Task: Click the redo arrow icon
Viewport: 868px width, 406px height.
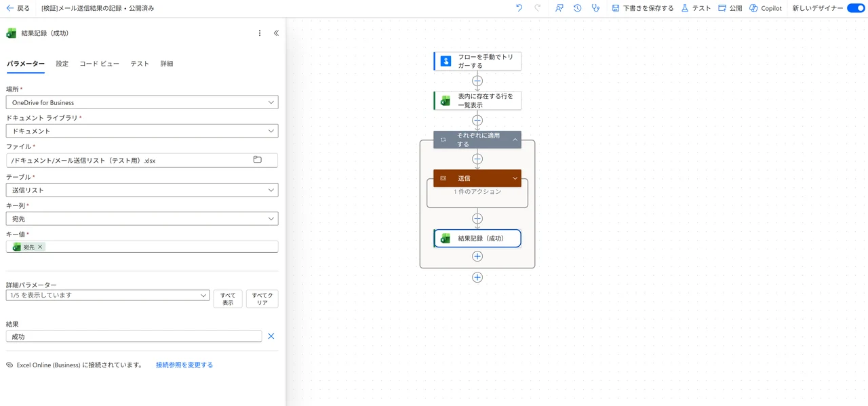Action: 538,8
